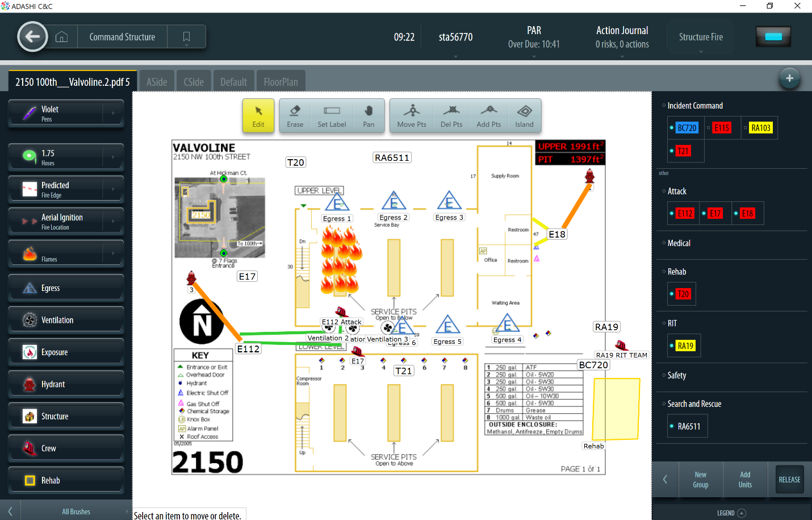Toggle the cyan indicator switch in header
This screenshot has height=520, width=812.
click(773, 37)
